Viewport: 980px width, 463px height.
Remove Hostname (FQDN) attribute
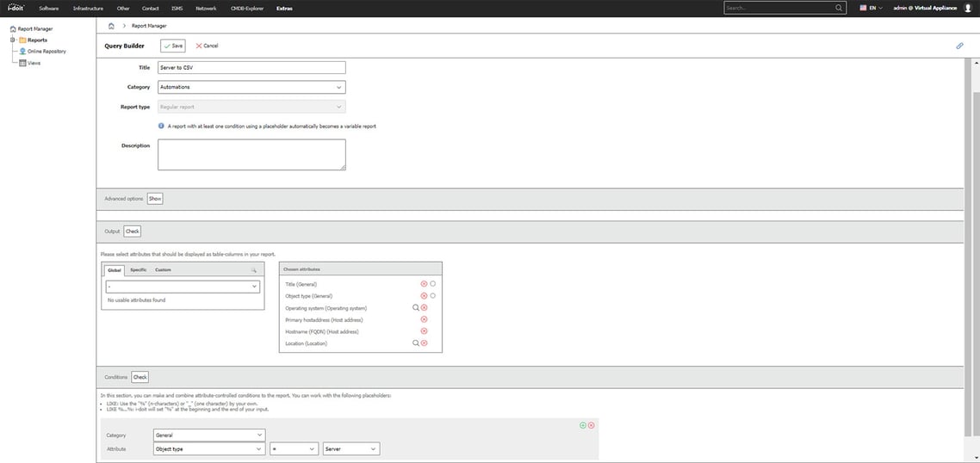[x=424, y=331]
